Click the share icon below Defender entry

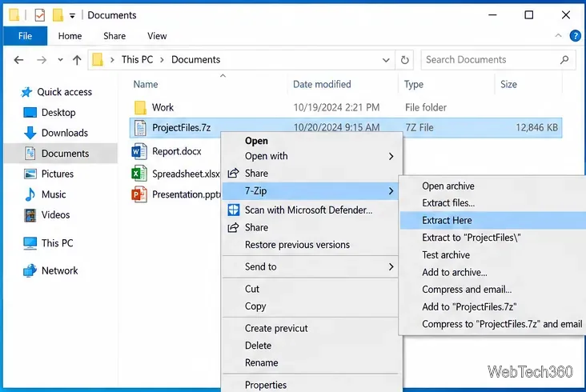coord(233,227)
